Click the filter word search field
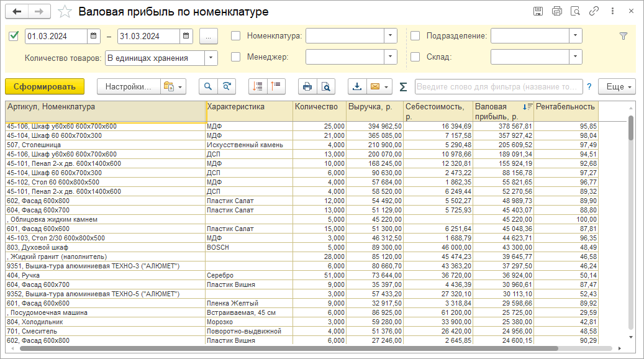644x359 pixels. coord(499,86)
